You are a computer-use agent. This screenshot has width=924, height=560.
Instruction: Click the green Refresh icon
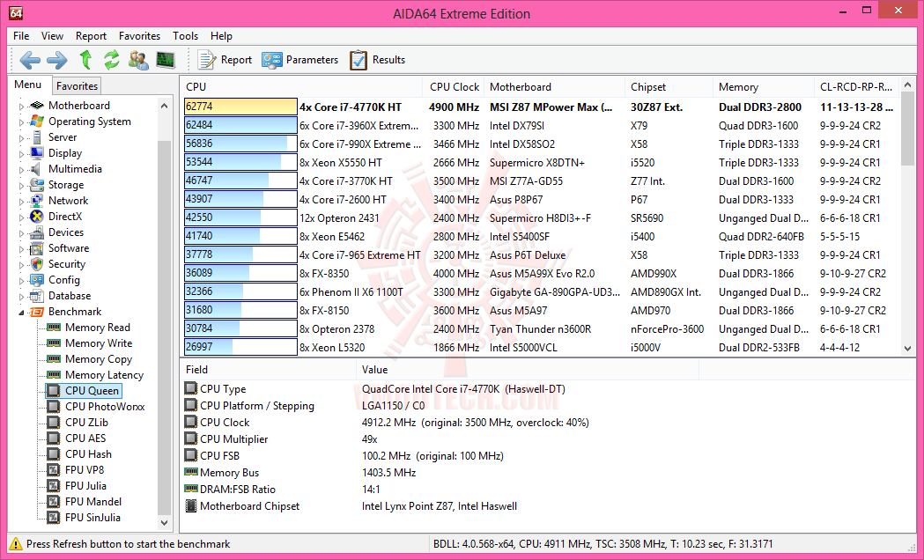coord(112,60)
